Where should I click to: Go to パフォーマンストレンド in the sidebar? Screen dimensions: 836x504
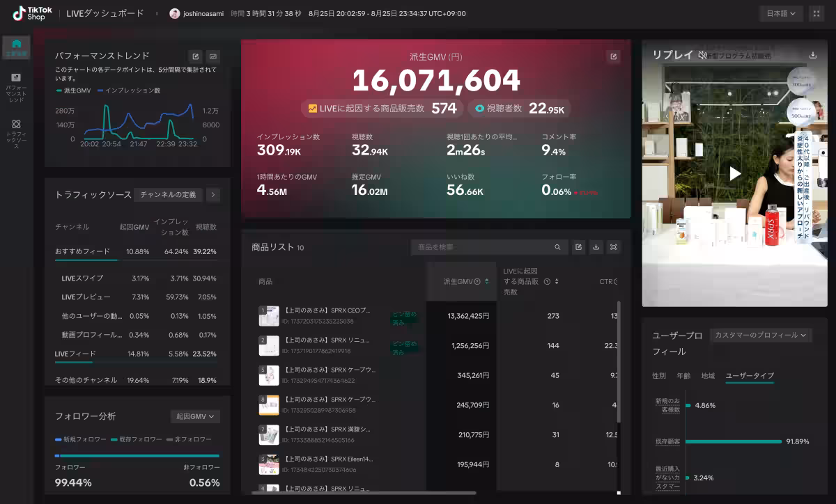pos(16,88)
